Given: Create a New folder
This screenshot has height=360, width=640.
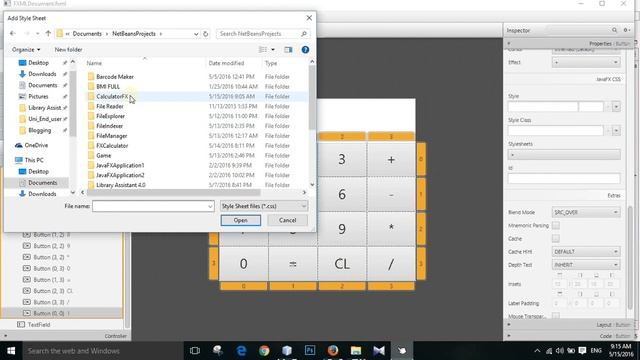Looking at the screenshot, I should pos(68,49).
